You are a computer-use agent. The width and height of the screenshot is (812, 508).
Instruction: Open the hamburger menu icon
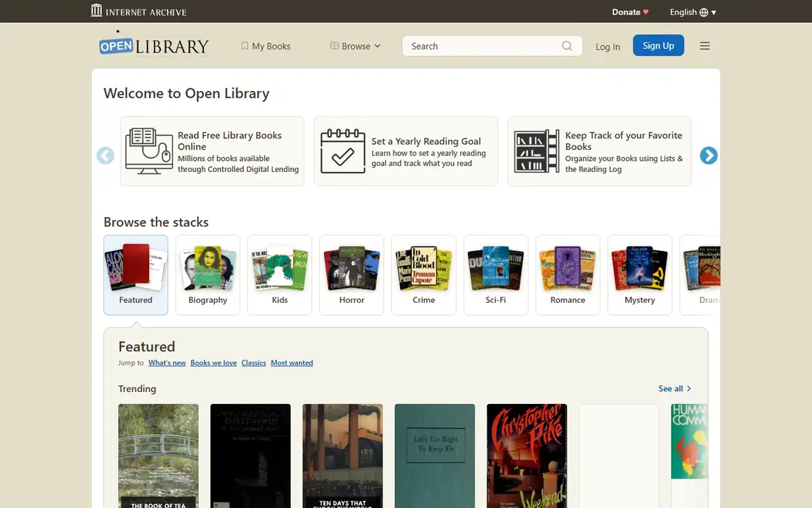(705, 46)
